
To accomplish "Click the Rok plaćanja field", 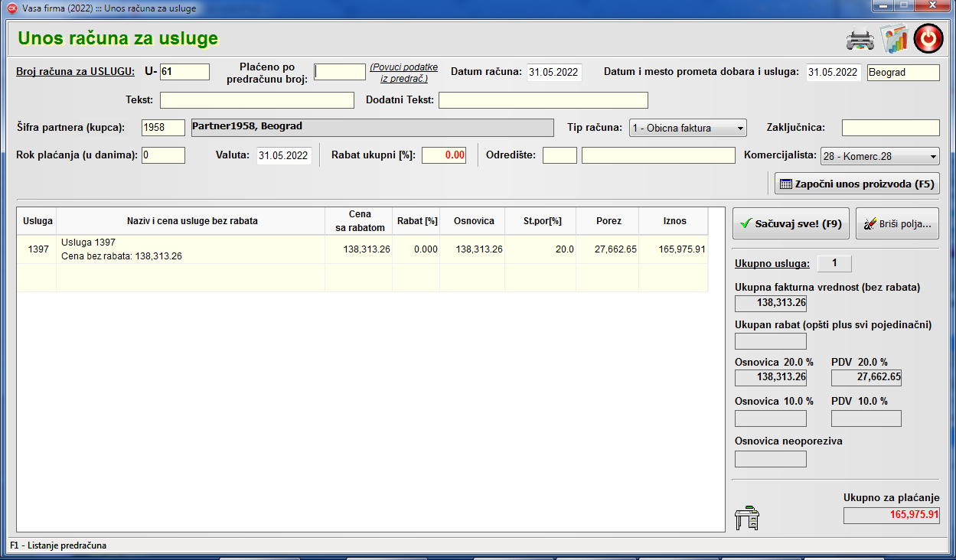I will (x=163, y=155).
